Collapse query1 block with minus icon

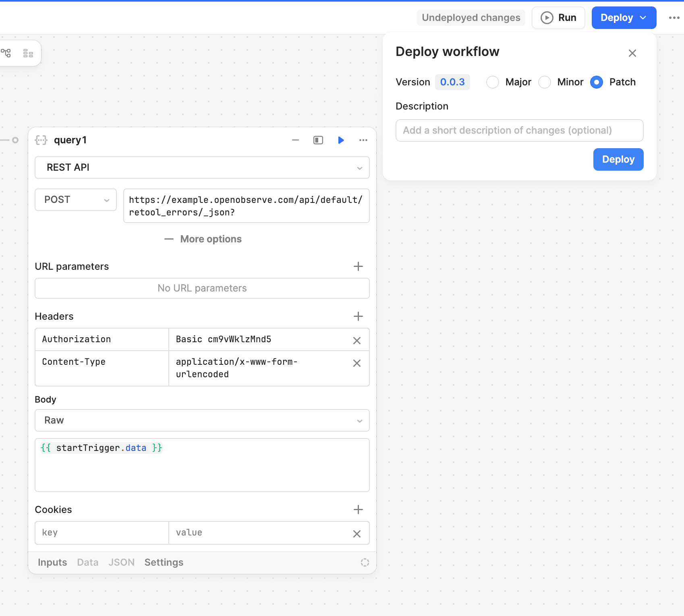coord(295,140)
